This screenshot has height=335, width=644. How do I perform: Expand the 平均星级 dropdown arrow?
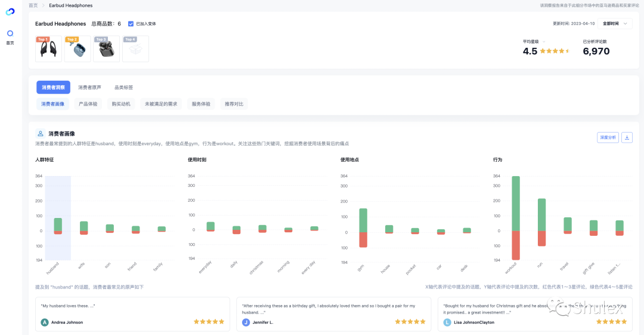tap(544, 42)
